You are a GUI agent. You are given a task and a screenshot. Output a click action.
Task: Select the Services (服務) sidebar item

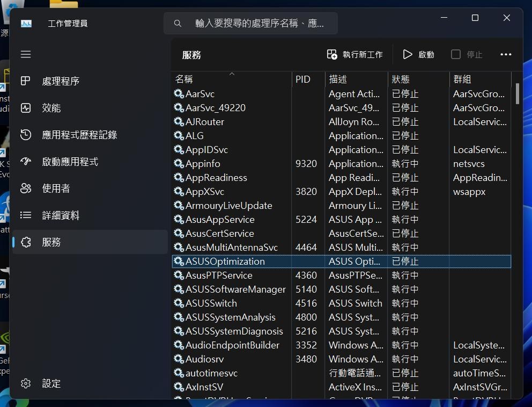pyautogui.click(x=90, y=242)
